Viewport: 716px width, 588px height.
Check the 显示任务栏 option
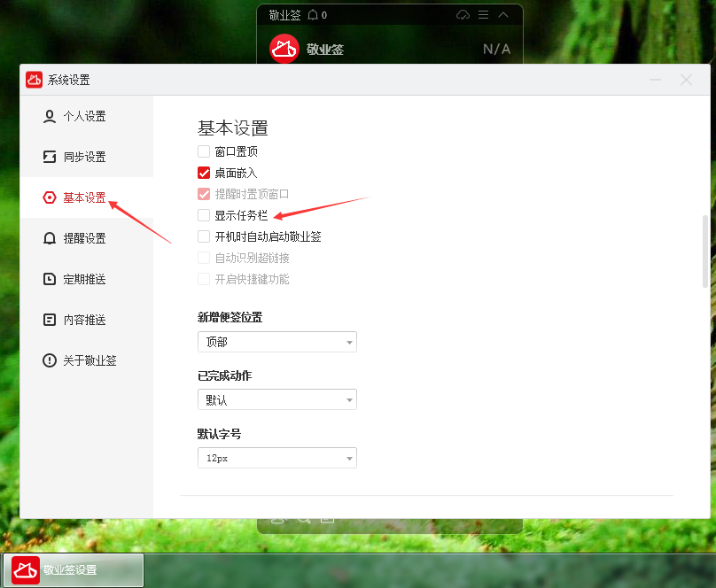click(204, 215)
